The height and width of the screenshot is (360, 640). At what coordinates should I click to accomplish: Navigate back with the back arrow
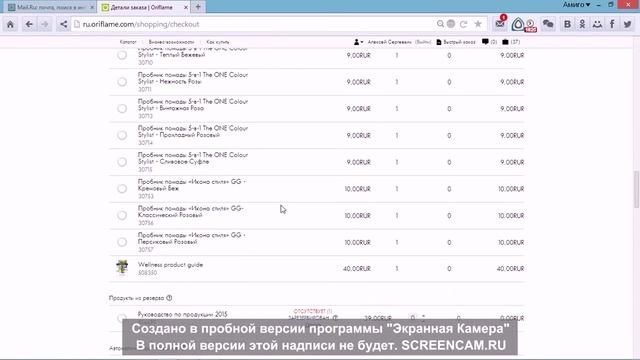point(29,24)
